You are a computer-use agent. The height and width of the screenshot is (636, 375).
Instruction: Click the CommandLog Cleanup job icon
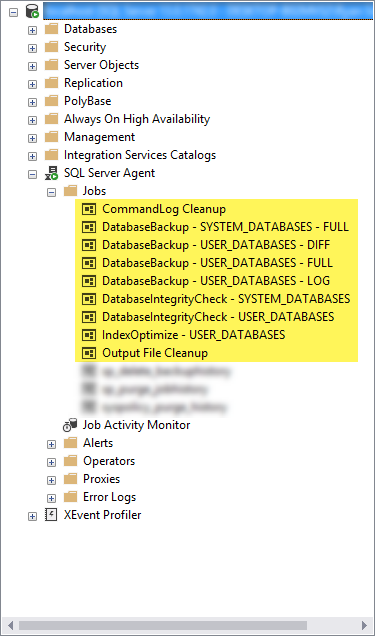(89, 209)
